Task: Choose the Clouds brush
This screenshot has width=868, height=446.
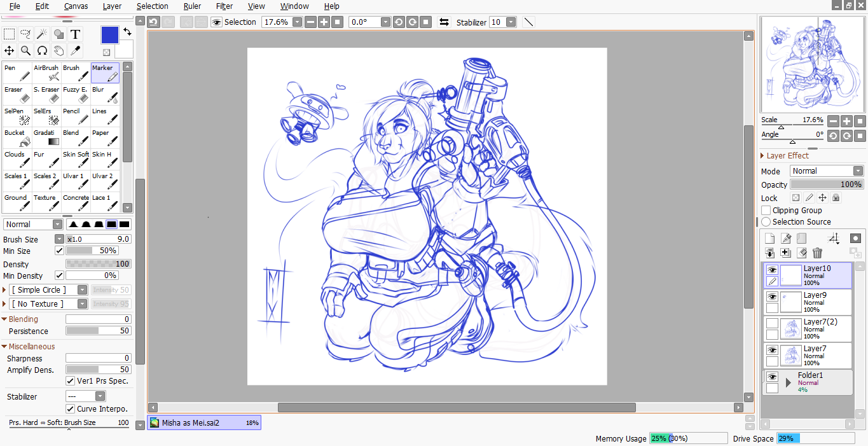Action: point(17,159)
